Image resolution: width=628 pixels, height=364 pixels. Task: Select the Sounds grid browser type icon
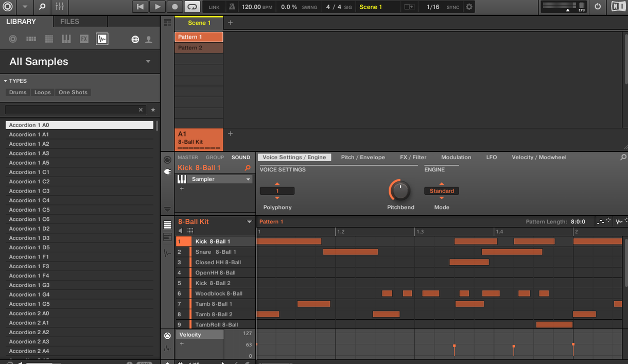pyautogui.click(x=49, y=39)
